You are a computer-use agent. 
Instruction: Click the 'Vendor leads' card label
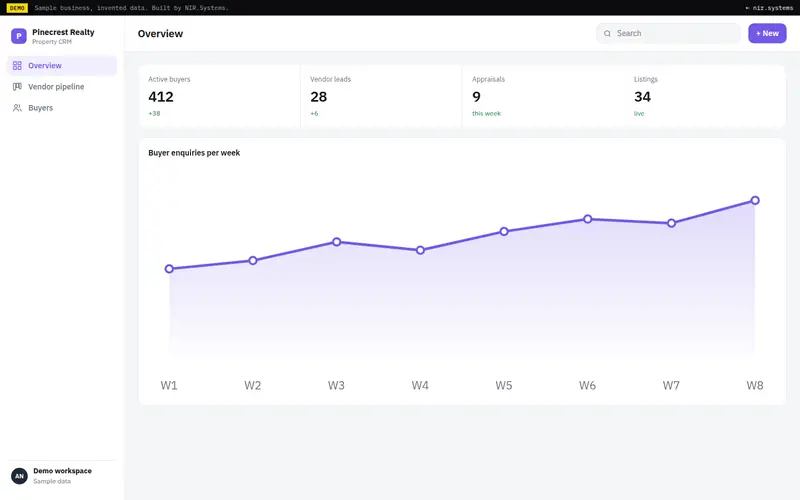(x=331, y=79)
